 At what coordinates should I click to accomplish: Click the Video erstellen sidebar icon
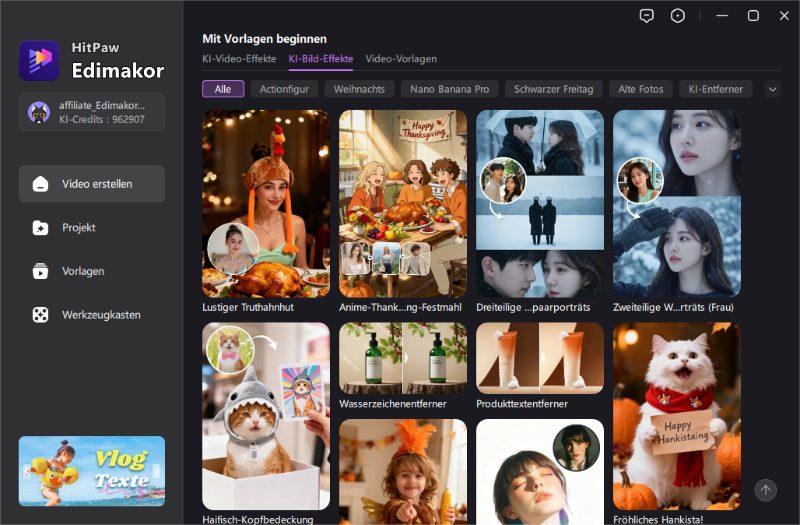point(40,184)
